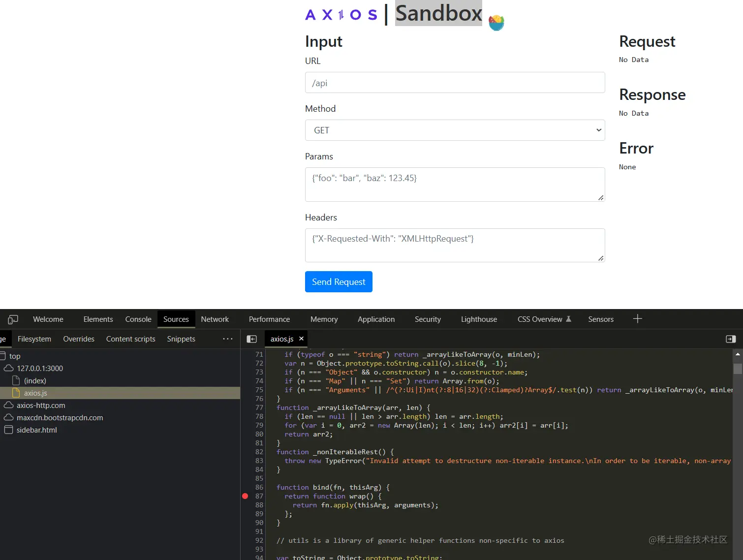743x560 pixels.
Task: Toggle a breakpoint on line number 86
Action: coord(259,487)
